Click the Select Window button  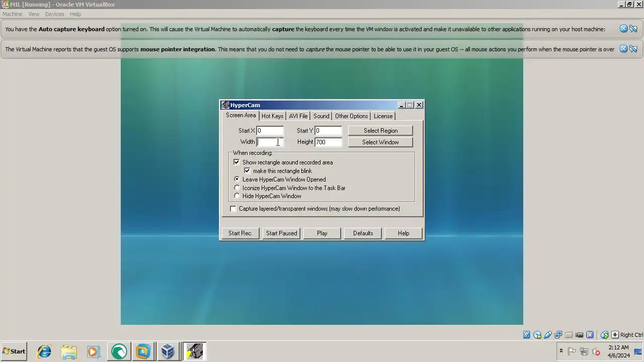(380, 142)
